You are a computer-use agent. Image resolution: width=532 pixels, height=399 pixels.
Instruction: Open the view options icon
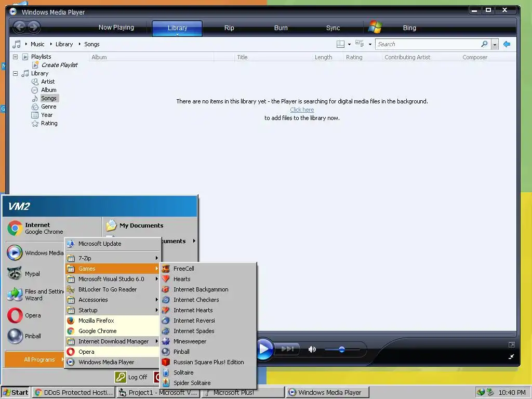(360, 44)
